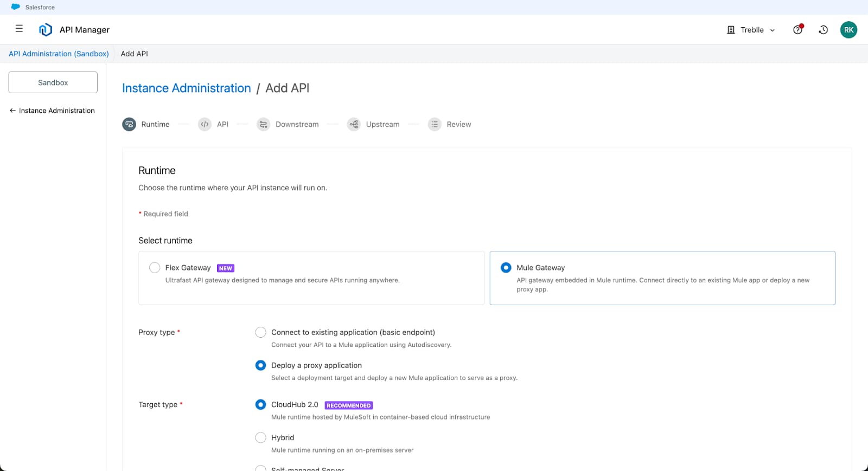Go to the Review step label

click(x=459, y=124)
